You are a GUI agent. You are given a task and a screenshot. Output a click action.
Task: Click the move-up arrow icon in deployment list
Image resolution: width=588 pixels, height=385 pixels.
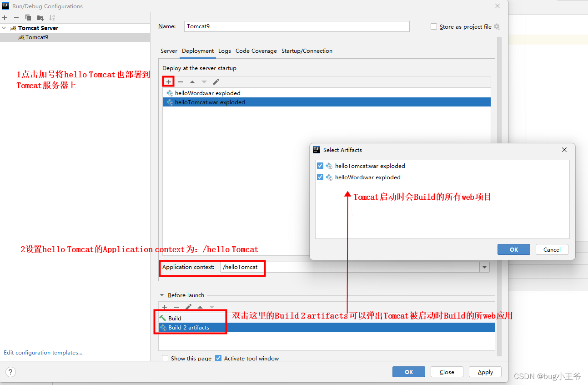click(192, 81)
